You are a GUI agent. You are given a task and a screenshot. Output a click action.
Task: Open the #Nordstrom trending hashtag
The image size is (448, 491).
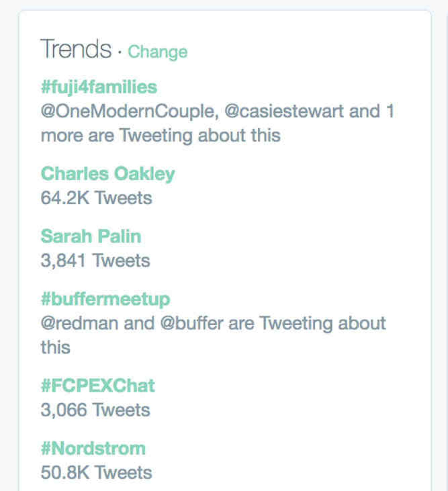click(93, 448)
